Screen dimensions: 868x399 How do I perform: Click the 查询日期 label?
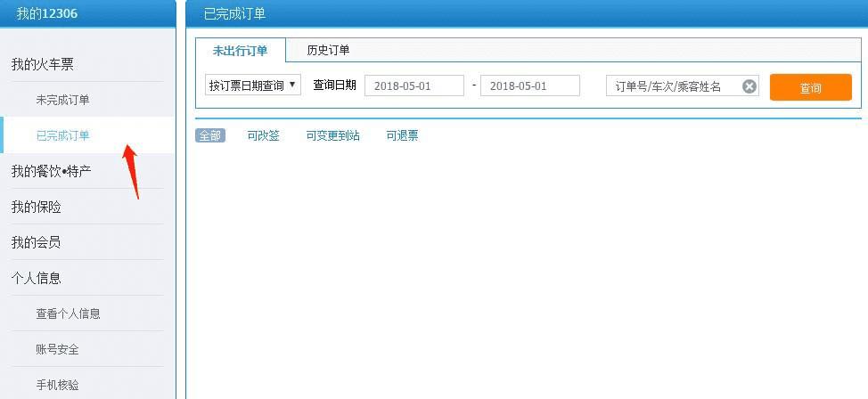click(334, 85)
